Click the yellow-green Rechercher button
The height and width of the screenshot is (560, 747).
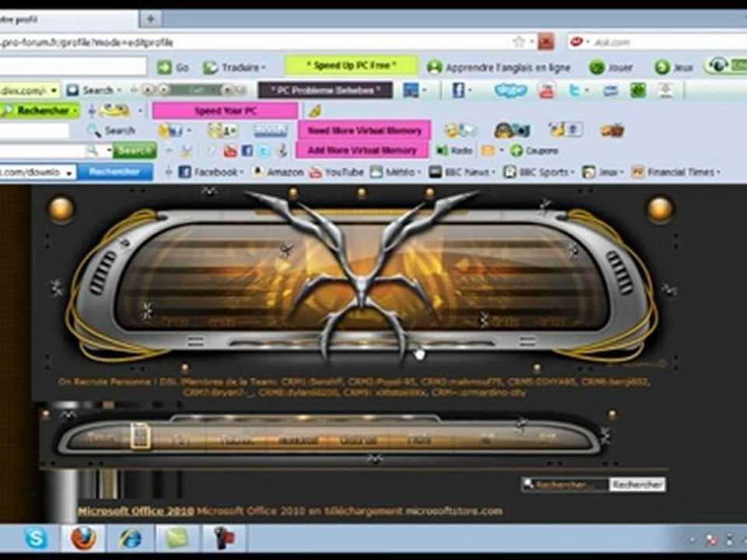tap(40, 111)
